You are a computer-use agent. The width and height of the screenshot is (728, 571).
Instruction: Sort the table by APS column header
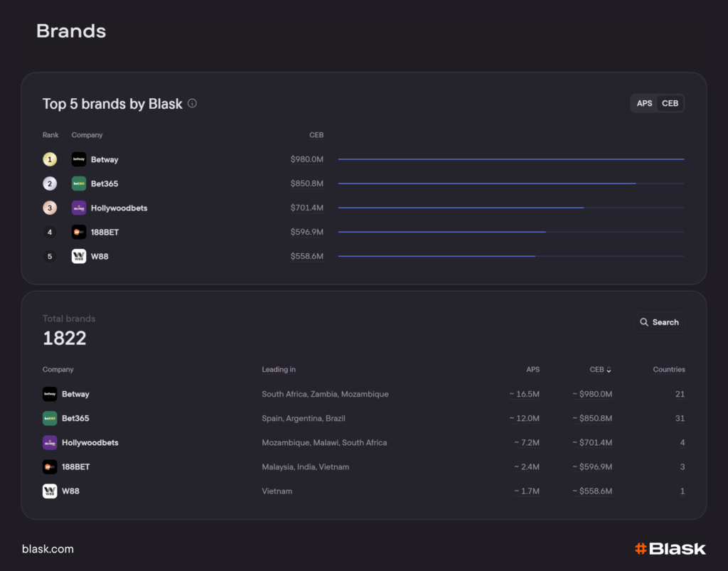coord(532,370)
